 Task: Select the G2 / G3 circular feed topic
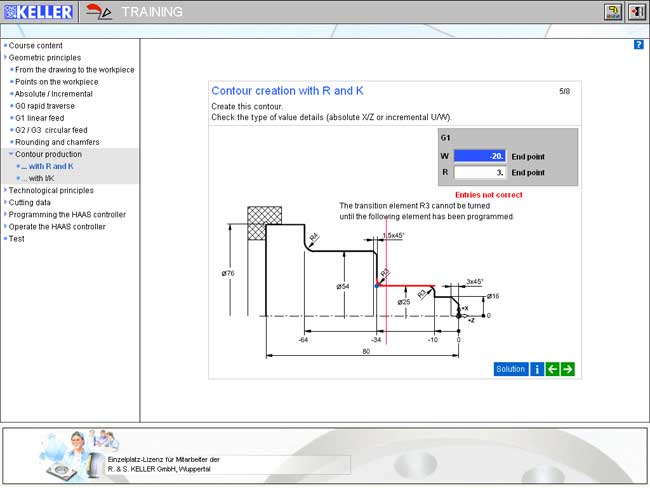[51, 130]
